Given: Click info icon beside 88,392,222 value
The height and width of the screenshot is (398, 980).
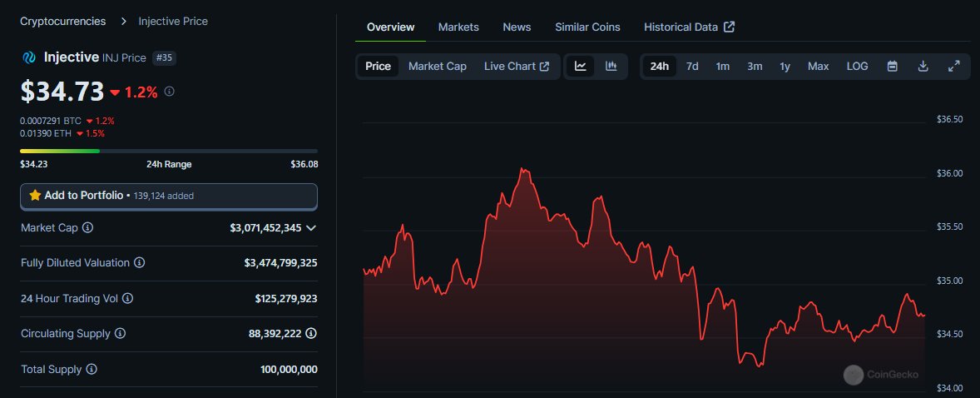Looking at the screenshot, I should pos(311,334).
